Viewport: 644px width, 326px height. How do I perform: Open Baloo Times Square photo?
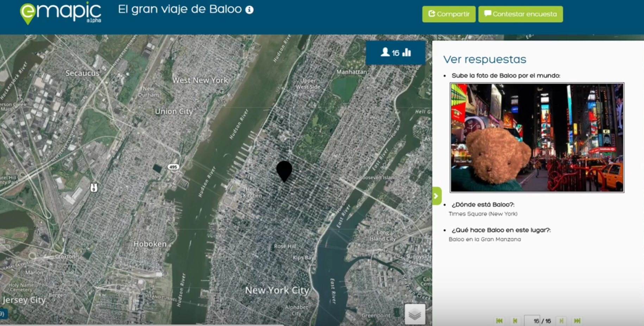coord(537,138)
